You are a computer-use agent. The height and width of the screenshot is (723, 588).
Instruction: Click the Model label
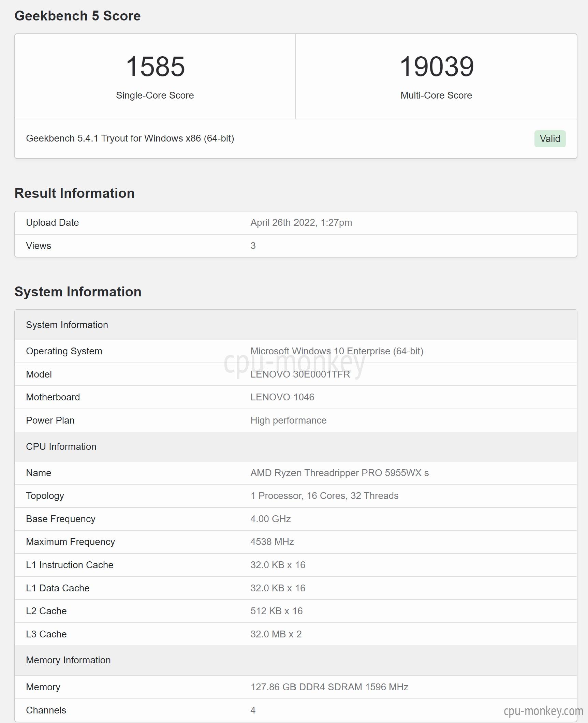(39, 374)
